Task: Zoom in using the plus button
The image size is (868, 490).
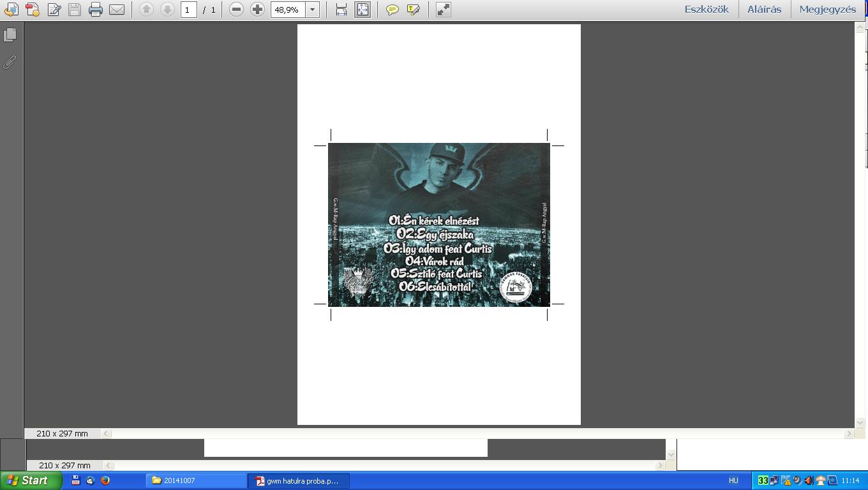Action: pyautogui.click(x=257, y=10)
